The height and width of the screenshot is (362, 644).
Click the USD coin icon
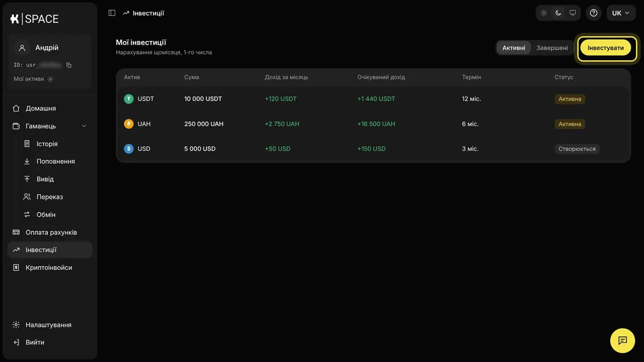click(129, 149)
